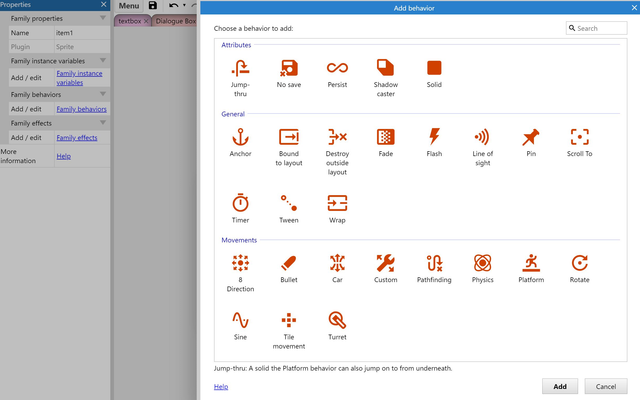Switch to the textbox tab

pyautogui.click(x=130, y=21)
